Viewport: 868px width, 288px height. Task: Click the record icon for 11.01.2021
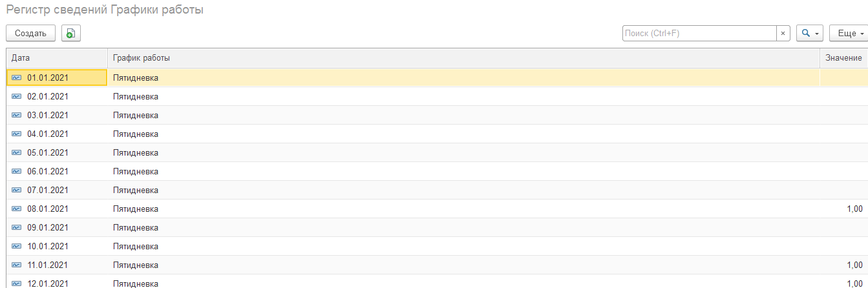(16, 265)
